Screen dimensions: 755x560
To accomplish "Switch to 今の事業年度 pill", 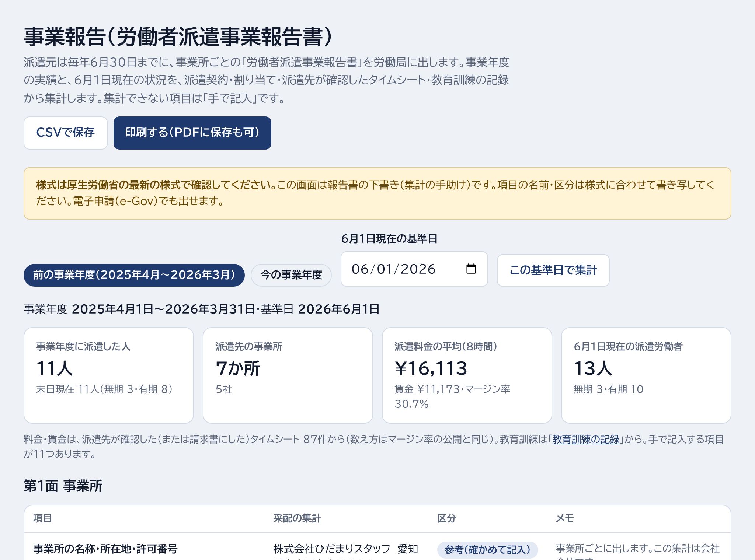I will [x=291, y=275].
